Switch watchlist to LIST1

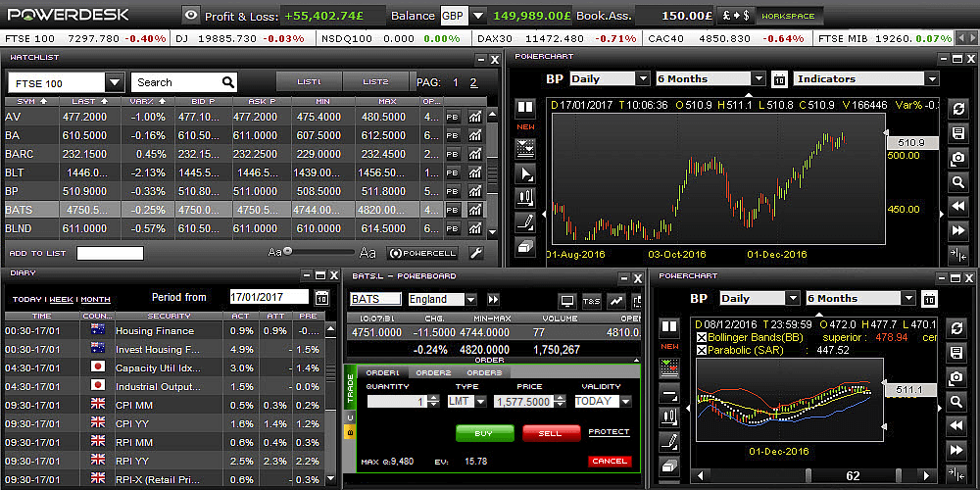click(x=309, y=82)
